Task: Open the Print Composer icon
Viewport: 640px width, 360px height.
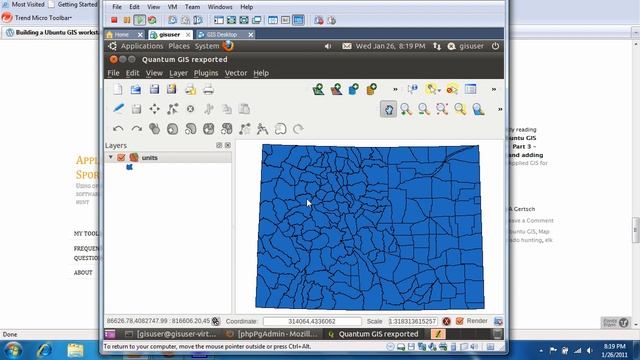Action: point(190,89)
